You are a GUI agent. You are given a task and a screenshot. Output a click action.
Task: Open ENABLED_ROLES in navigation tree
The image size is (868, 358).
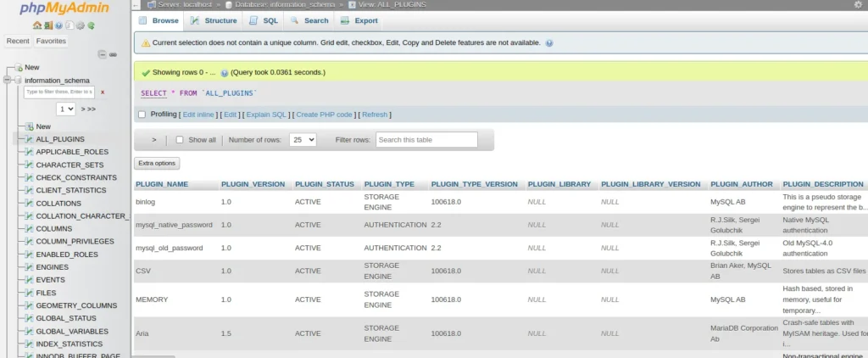tap(67, 255)
